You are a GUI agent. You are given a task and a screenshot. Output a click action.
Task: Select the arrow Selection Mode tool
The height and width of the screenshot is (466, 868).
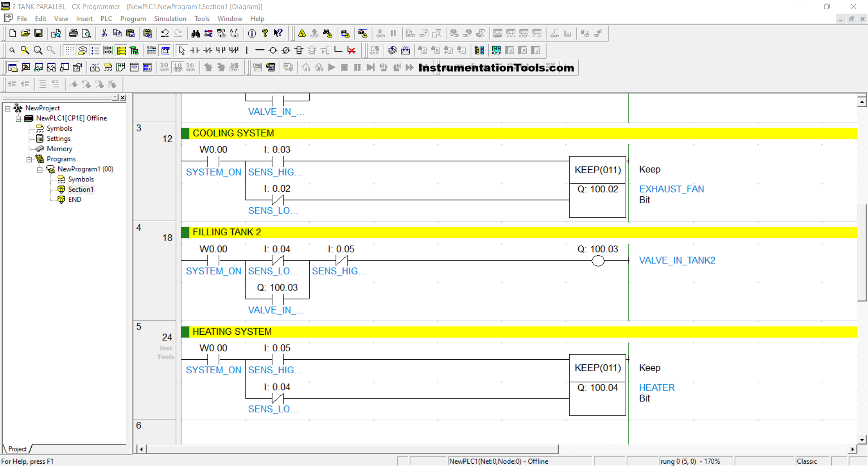coord(182,50)
